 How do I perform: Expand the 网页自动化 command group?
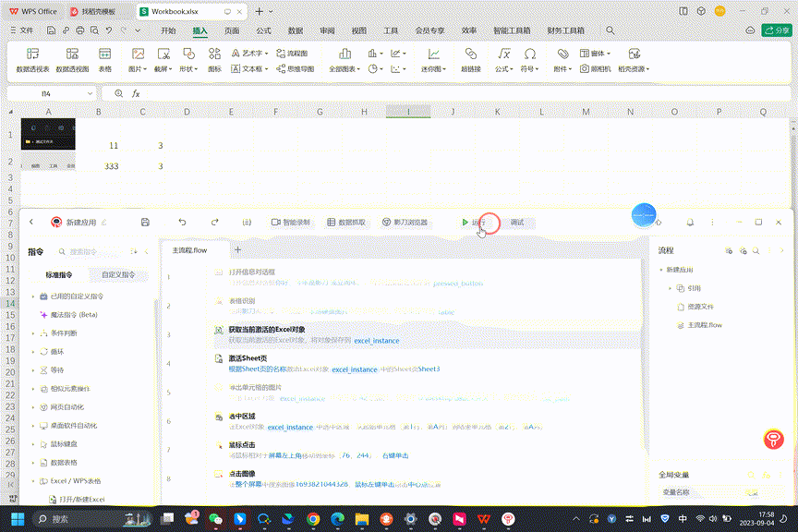pyautogui.click(x=68, y=407)
